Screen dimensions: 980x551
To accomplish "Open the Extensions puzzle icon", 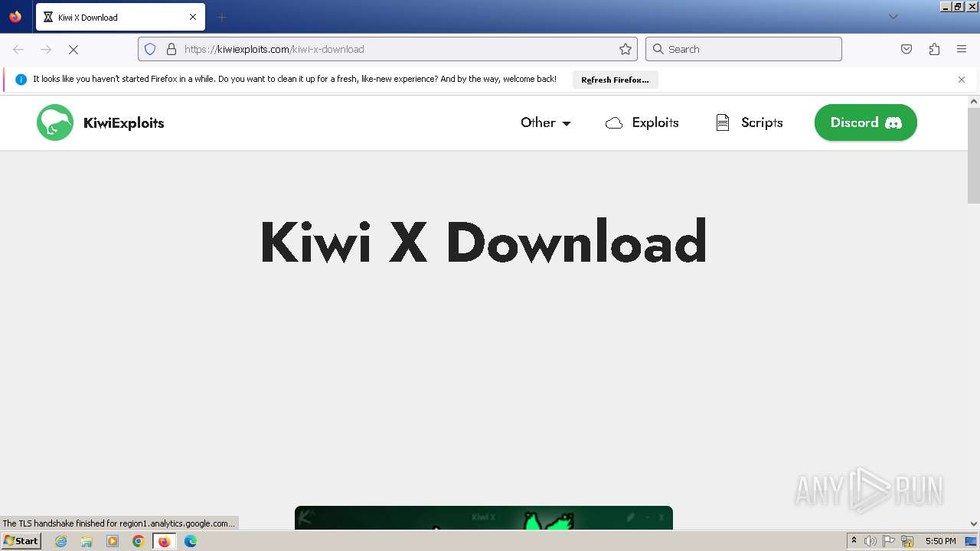I will (x=934, y=49).
